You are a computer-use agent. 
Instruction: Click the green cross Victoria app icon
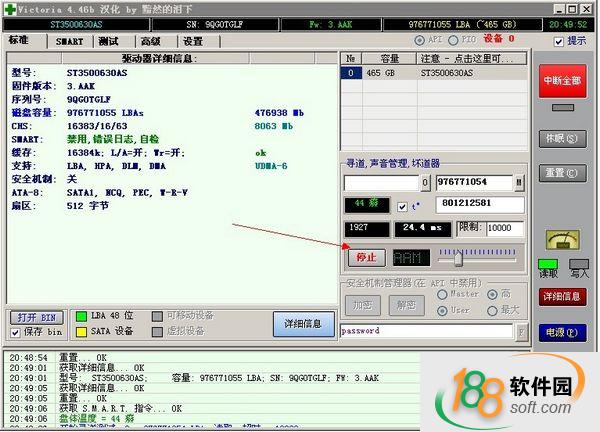point(10,9)
